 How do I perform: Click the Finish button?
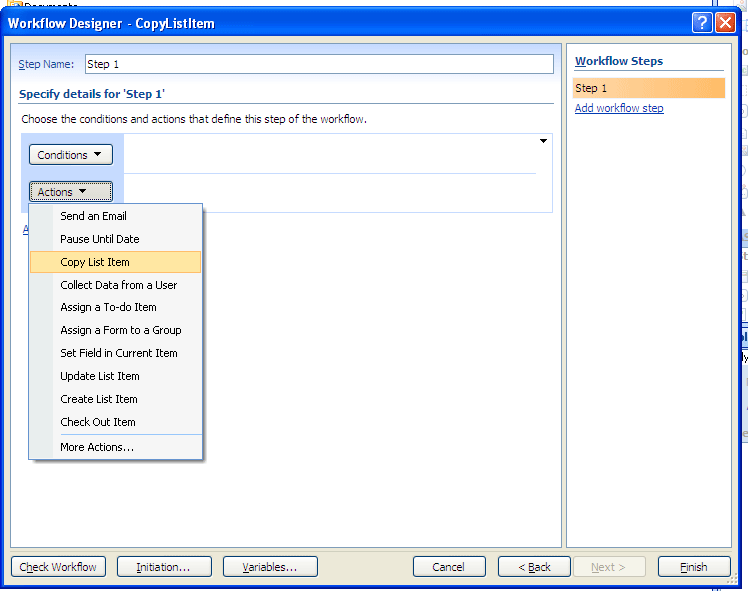point(694,567)
